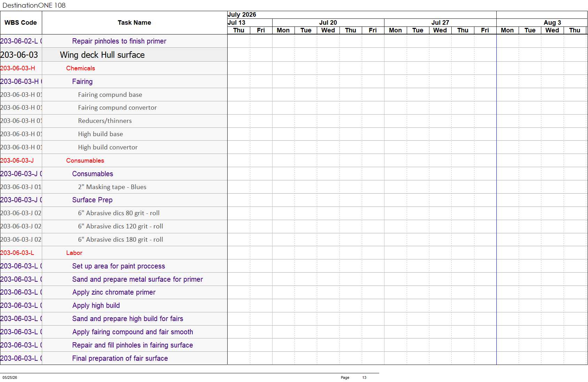Select the Surface Prep subgroup
588x382 pixels.
[92, 200]
